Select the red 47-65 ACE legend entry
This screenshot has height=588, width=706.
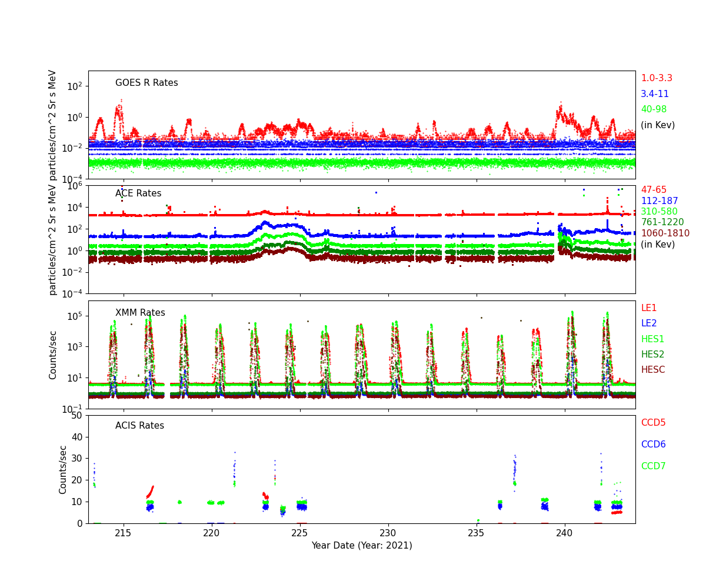[x=653, y=190]
